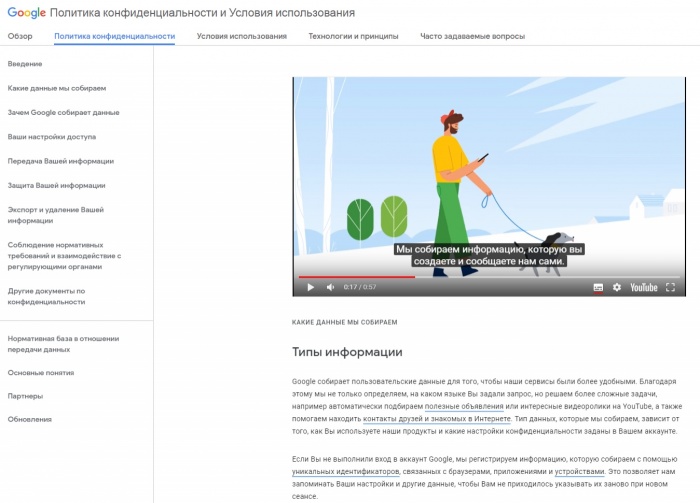Open the video on YouTube logo

[x=644, y=287]
